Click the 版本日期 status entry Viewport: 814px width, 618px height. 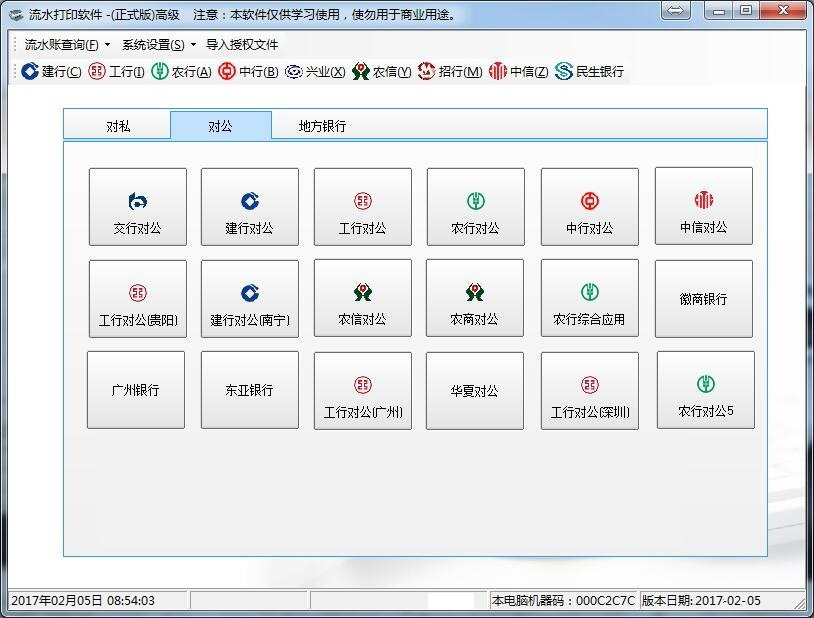[x=701, y=600]
